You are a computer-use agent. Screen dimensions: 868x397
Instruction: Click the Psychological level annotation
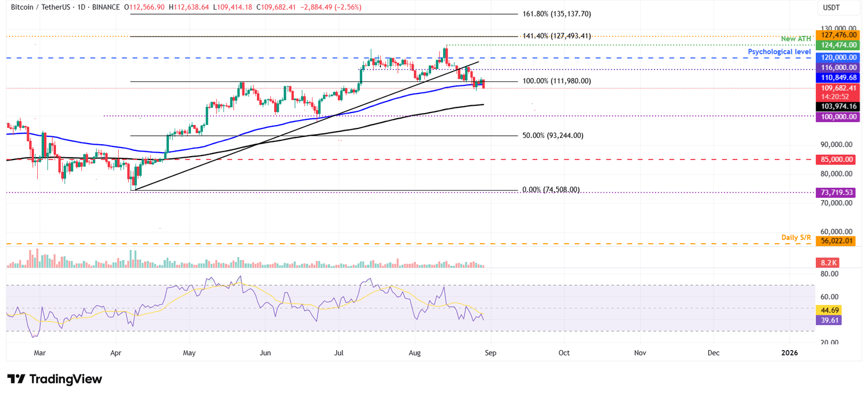(780, 51)
